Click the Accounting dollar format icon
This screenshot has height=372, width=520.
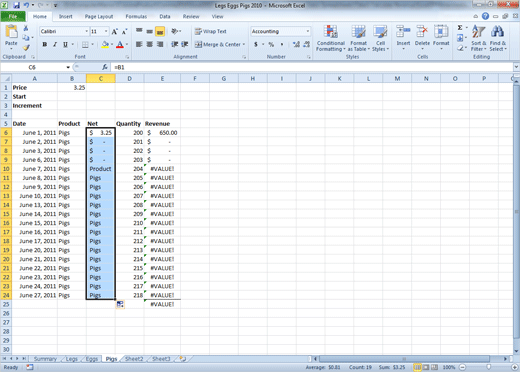tap(256, 44)
